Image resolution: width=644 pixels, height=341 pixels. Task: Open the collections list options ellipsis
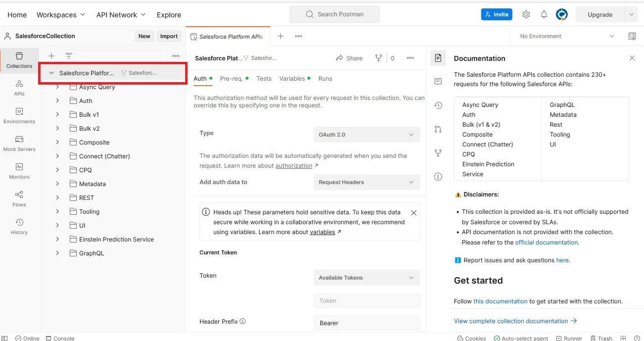pyautogui.click(x=176, y=56)
